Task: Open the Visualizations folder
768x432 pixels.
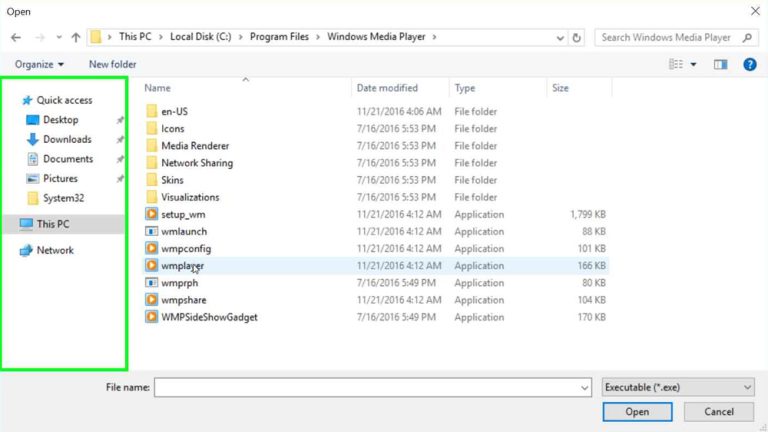Action: (x=189, y=197)
